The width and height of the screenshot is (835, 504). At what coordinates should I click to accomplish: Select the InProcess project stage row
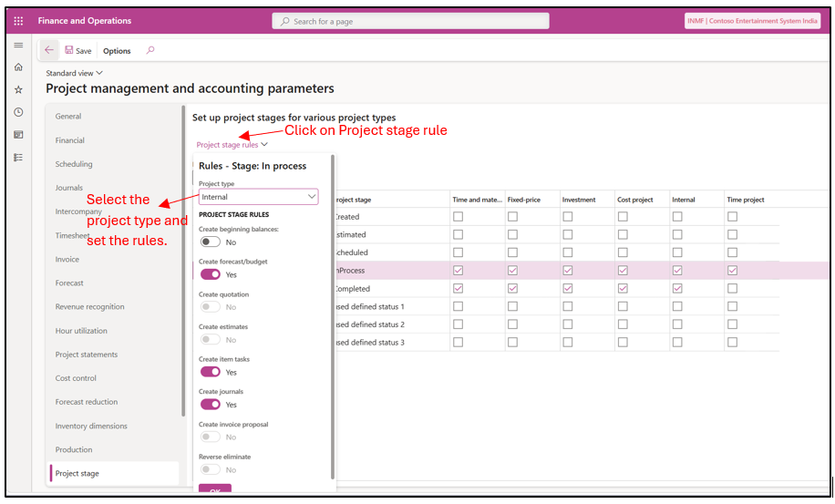tap(350, 271)
